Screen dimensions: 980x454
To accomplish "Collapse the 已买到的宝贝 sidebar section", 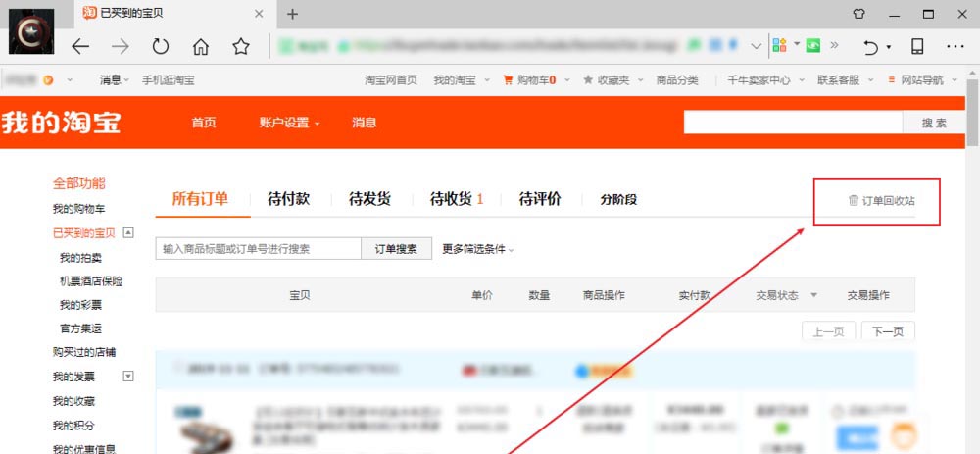I will (x=128, y=233).
